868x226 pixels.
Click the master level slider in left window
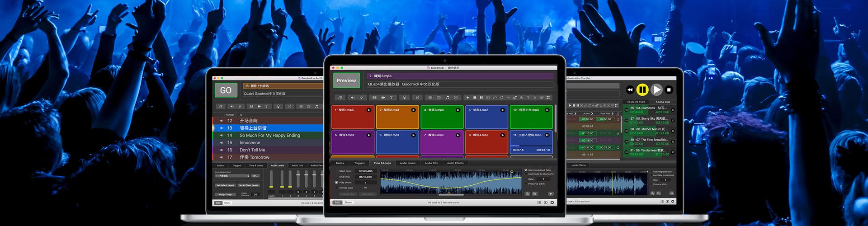[271, 179]
